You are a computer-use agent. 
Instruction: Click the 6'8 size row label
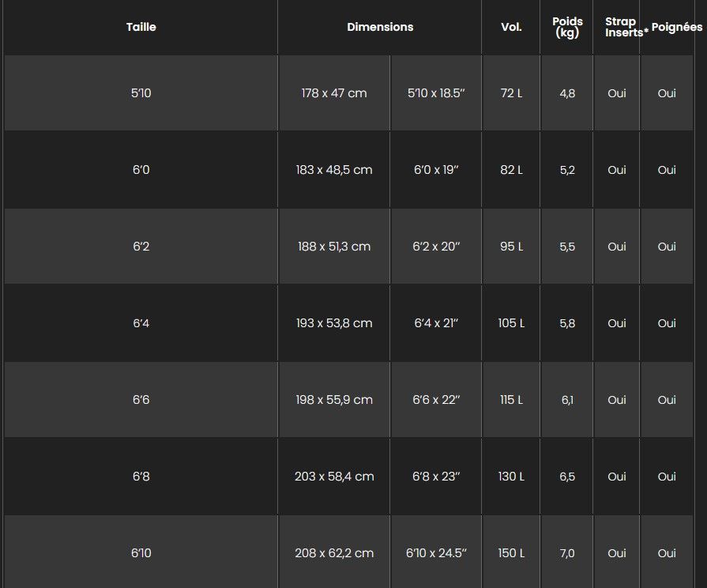pyautogui.click(x=141, y=477)
